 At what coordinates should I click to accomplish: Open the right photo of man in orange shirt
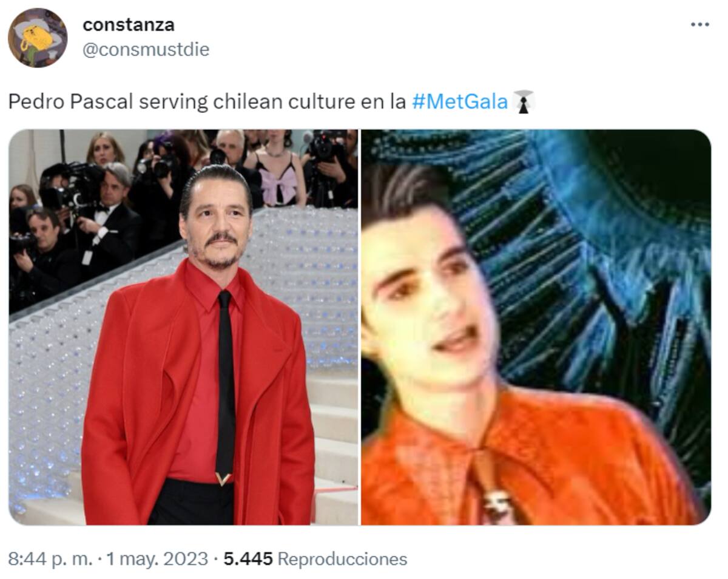[x=536, y=327]
